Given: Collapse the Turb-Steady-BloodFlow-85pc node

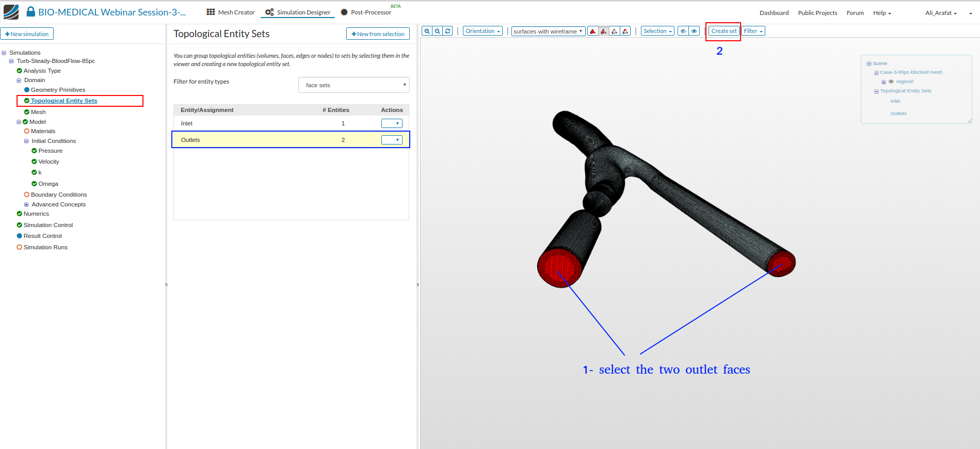Looking at the screenshot, I should click(11, 61).
